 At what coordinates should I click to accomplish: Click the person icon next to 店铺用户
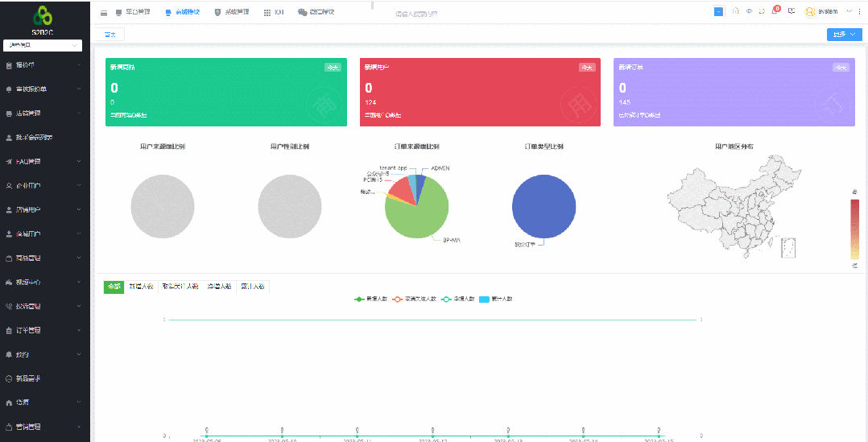[8, 210]
